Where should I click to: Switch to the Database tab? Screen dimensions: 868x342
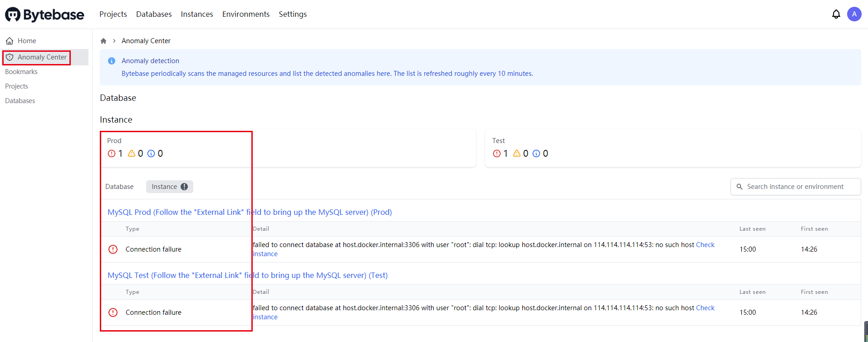click(x=119, y=187)
